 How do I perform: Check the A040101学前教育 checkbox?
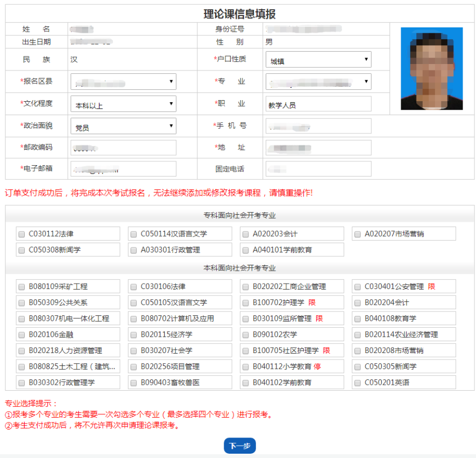click(x=246, y=250)
